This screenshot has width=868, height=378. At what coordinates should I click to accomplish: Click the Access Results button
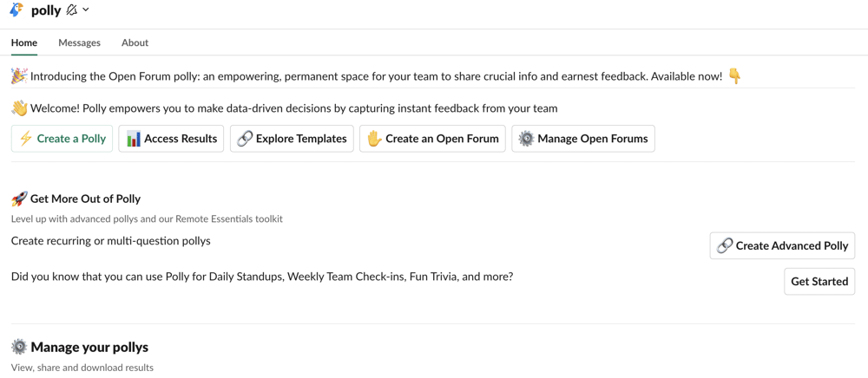coord(171,139)
